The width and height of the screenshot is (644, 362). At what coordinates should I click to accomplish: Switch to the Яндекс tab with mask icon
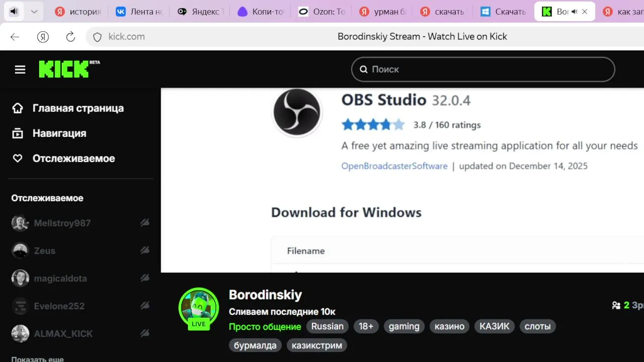point(200,12)
